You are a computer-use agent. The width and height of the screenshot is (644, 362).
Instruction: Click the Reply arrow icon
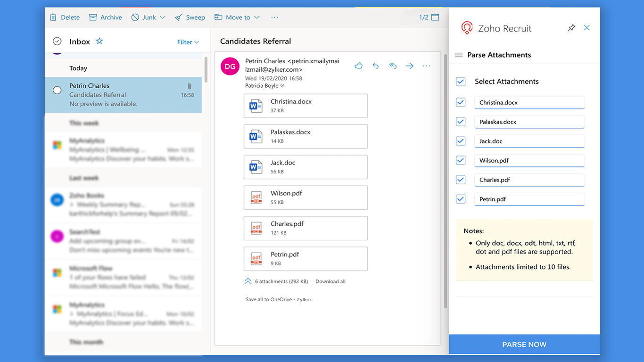[376, 66]
